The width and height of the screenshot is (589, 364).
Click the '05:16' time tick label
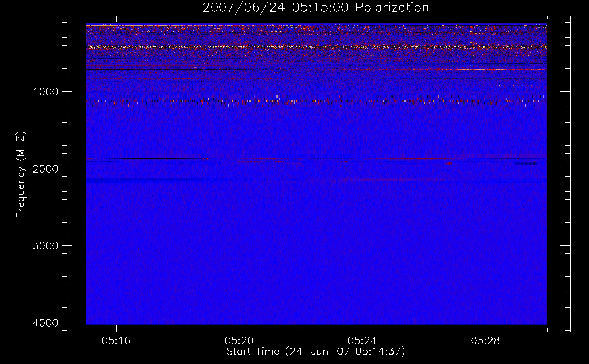click(116, 341)
